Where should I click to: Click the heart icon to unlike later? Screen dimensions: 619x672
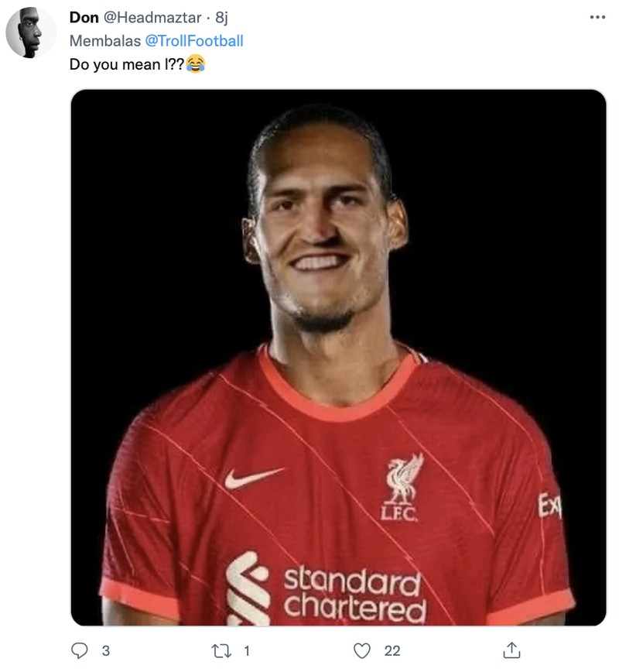361,653
